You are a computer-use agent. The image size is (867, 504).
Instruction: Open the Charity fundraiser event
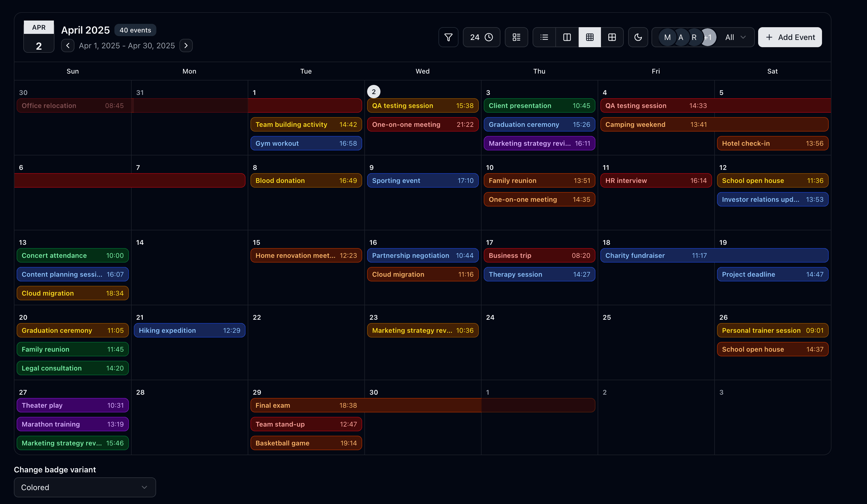pyautogui.click(x=715, y=255)
